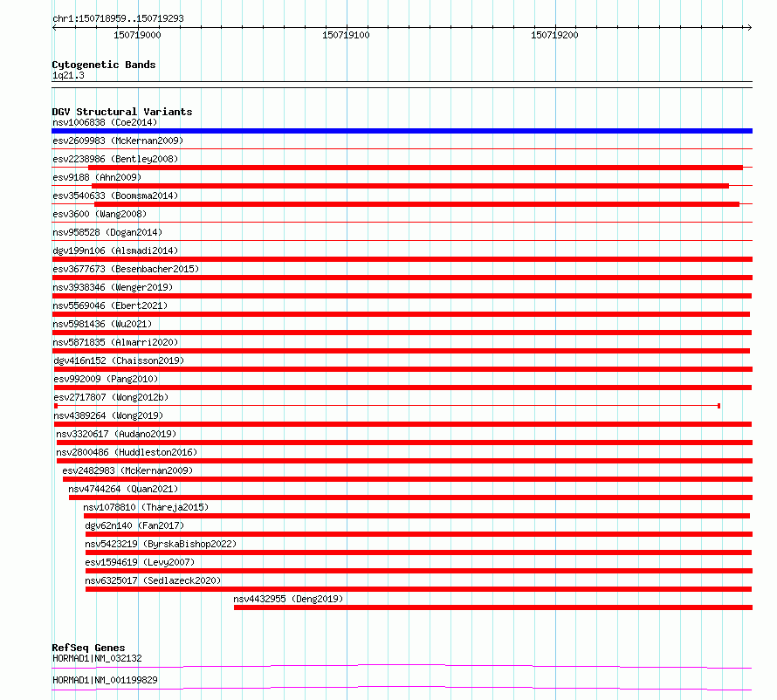Click the 150719100 ruler tick label
The image size is (777, 700).
pyautogui.click(x=346, y=35)
